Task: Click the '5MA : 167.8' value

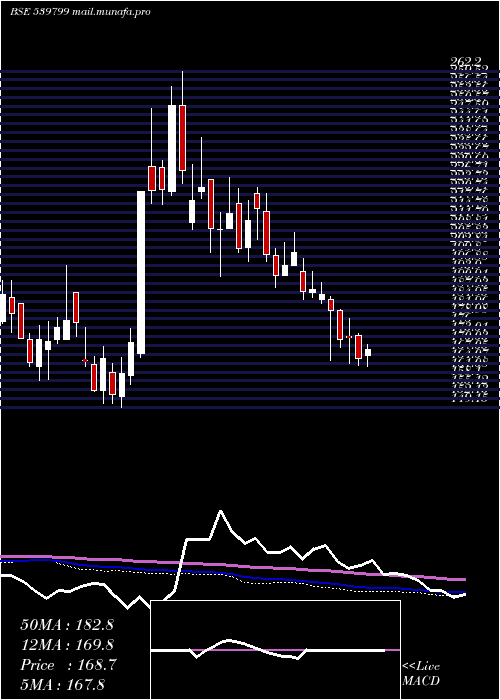Action: (x=62, y=684)
